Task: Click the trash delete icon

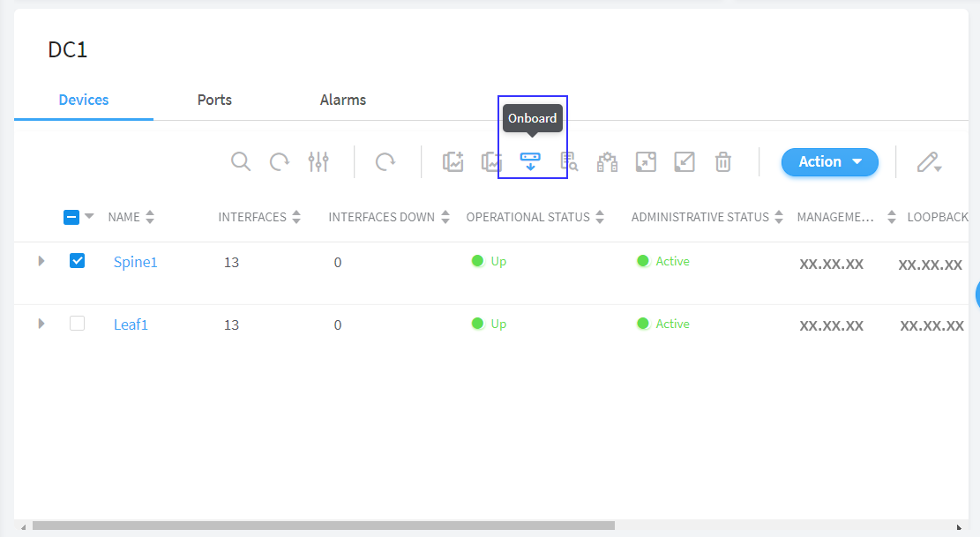Action: point(723,161)
